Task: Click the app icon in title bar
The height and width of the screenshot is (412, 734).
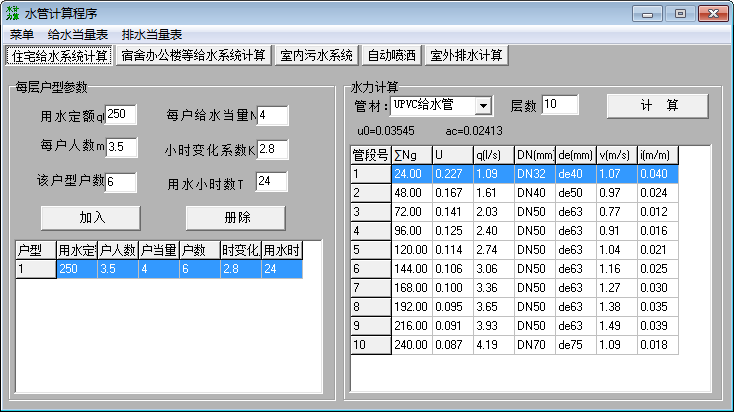Action: click(x=13, y=13)
